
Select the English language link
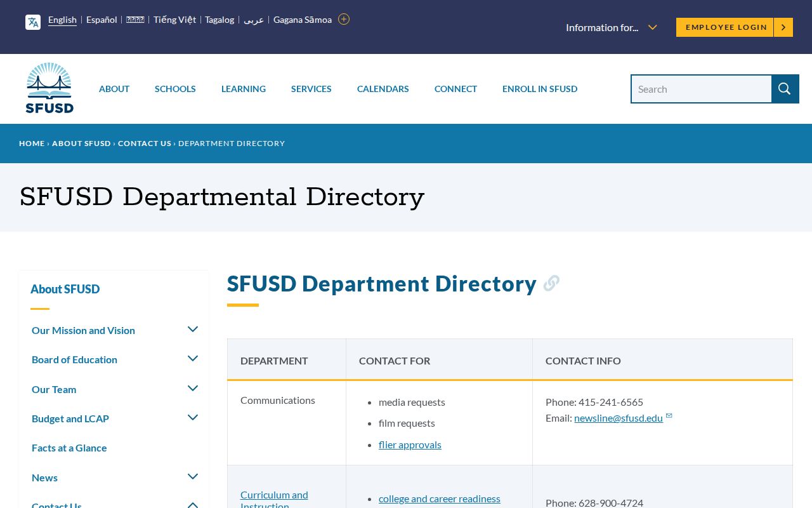point(62,20)
